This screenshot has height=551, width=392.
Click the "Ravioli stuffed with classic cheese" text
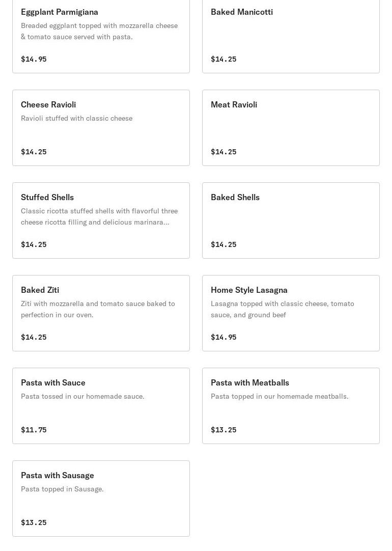pyautogui.click(x=76, y=118)
